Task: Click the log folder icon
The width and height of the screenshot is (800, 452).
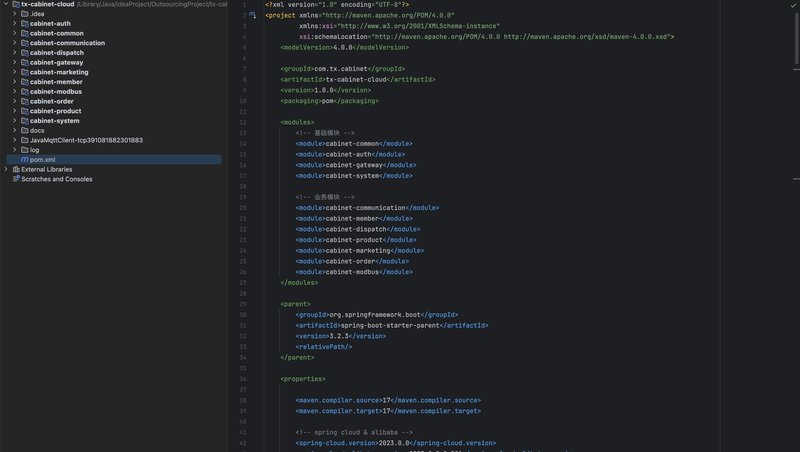Action: point(24,149)
